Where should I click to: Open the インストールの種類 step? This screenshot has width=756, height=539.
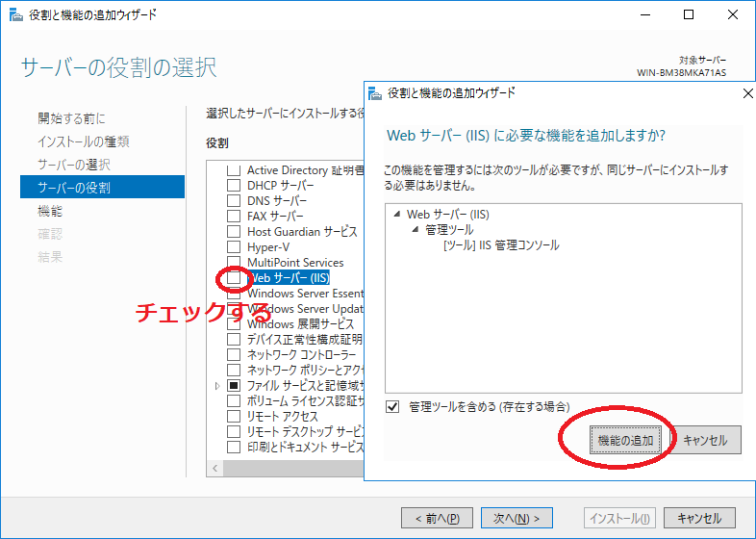[x=84, y=141]
